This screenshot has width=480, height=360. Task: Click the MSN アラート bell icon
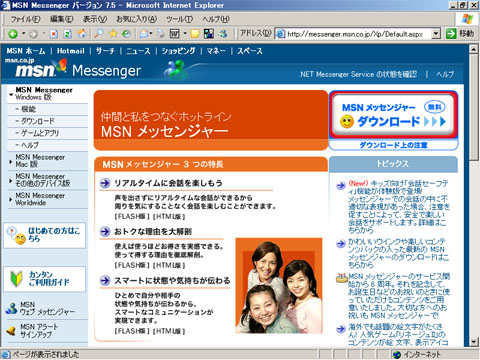[x=11, y=331]
